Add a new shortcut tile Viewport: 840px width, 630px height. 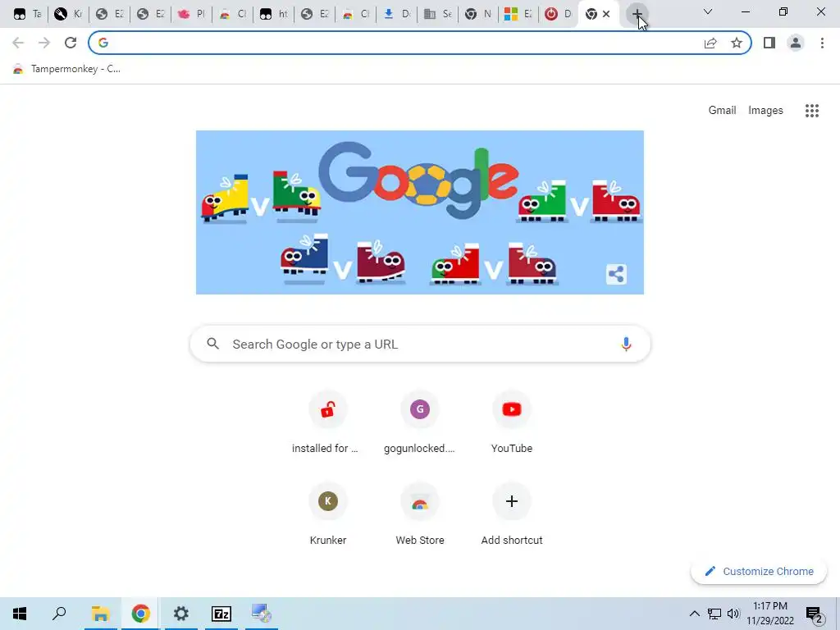tap(512, 515)
